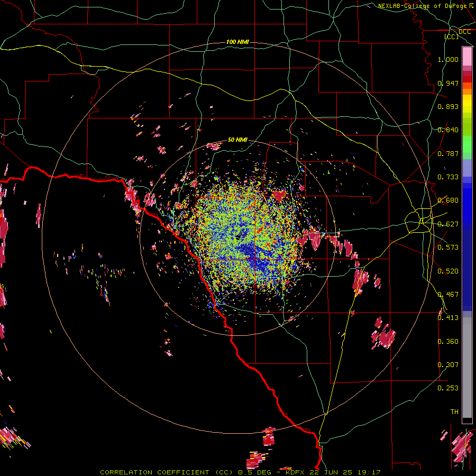Click the 0.467 scale label
Viewport: 476px width, 476px height.
click(x=448, y=295)
